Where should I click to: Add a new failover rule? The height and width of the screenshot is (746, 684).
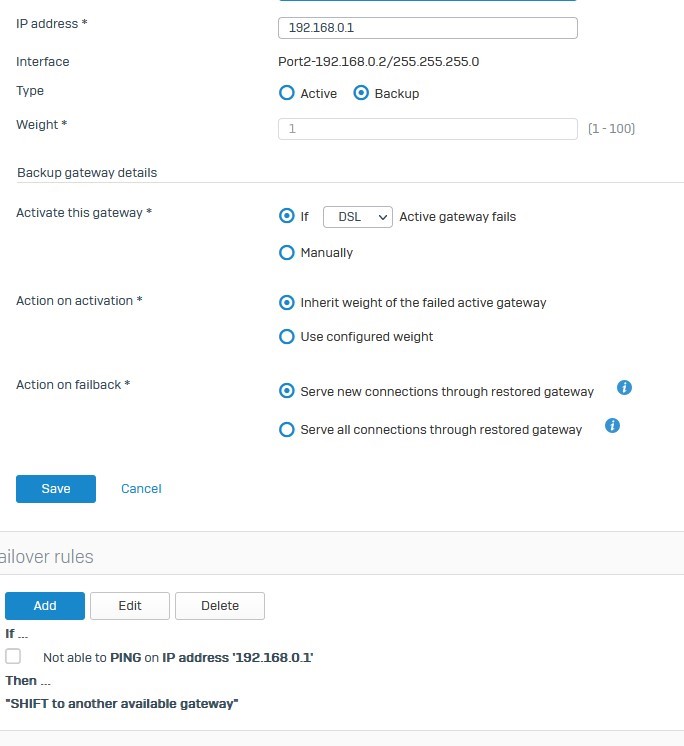[45, 606]
